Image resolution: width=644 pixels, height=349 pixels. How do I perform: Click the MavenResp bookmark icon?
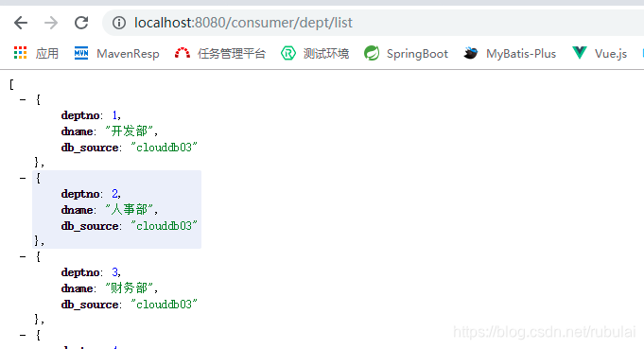pos(81,53)
